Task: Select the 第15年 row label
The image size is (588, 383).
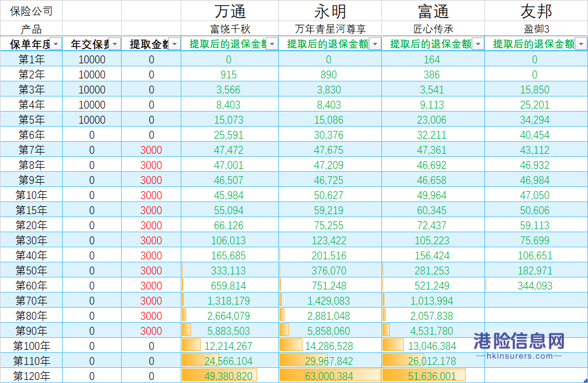Action: pyautogui.click(x=31, y=210)
